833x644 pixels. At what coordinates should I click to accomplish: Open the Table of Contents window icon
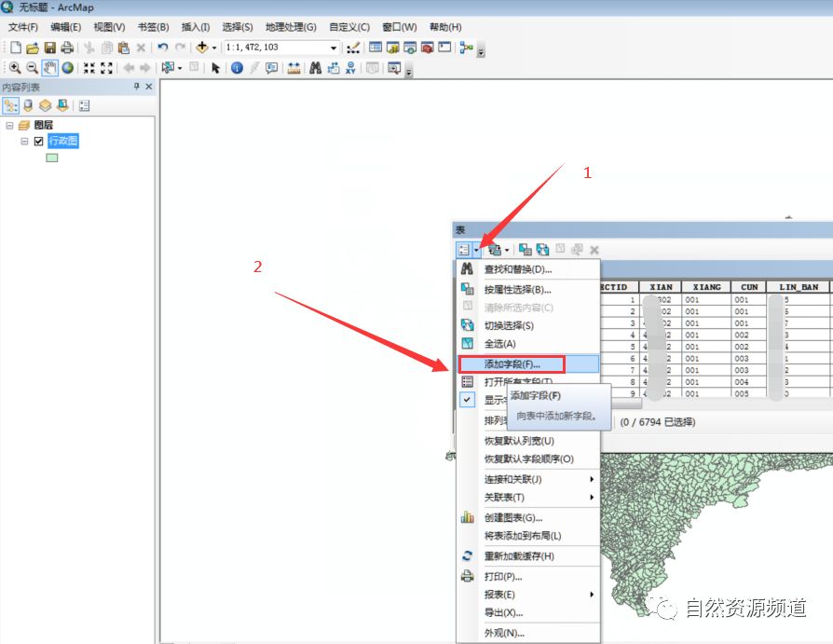(x=376, y=48)
